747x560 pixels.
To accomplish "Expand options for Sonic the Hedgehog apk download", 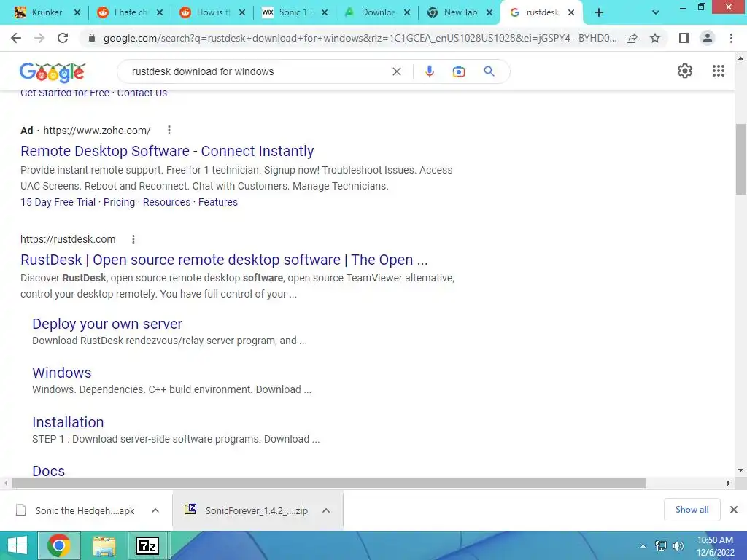I will 155,510.
